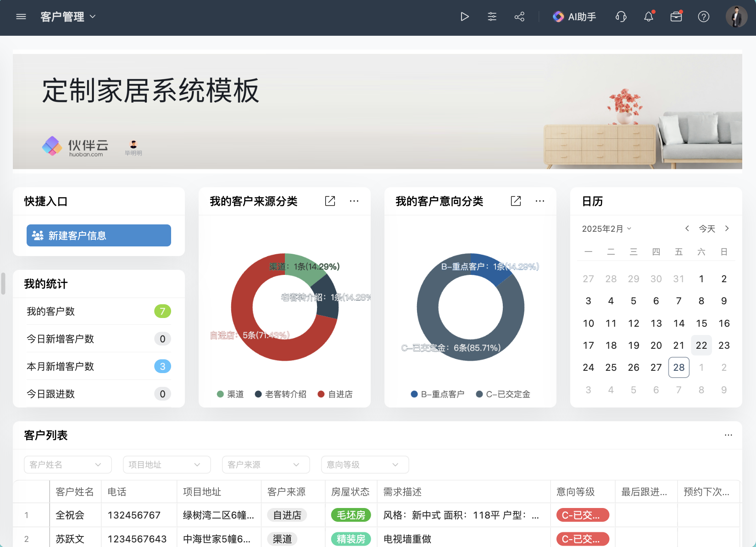This screenshot has width=756, height=547.
Task: Click the headset customer-service icon
Action: (621, 17)
